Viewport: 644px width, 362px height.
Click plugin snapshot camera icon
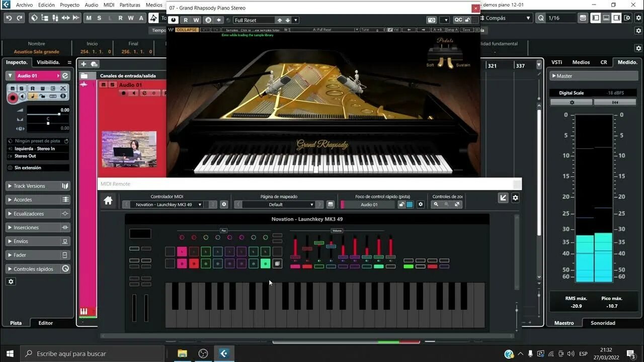click(x=432, y=20)
